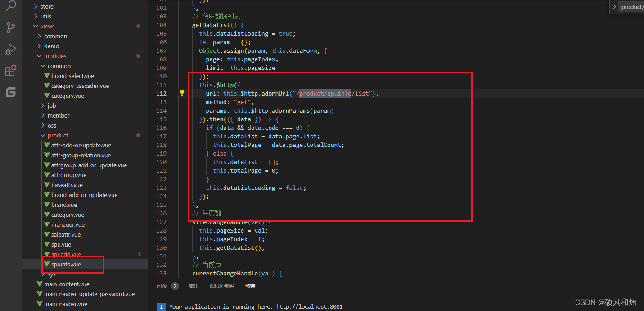The height and width of the screenshot is (311, 644).
Task: Open manager.vue file
Action: click(68, 224)
